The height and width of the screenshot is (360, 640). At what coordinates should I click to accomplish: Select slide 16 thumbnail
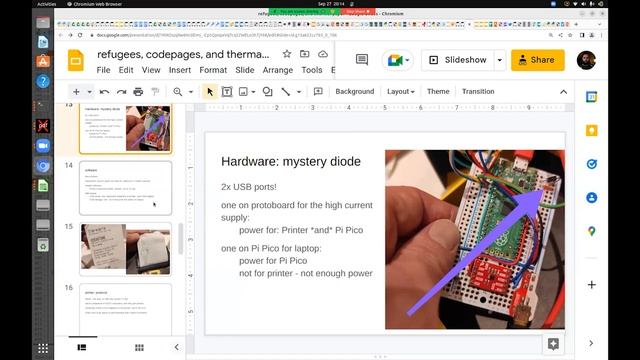[x=126, y=309]
